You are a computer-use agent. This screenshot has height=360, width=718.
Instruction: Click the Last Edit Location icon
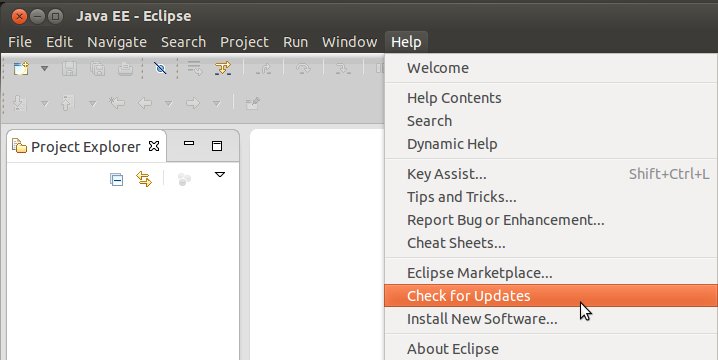coord(117,104)
